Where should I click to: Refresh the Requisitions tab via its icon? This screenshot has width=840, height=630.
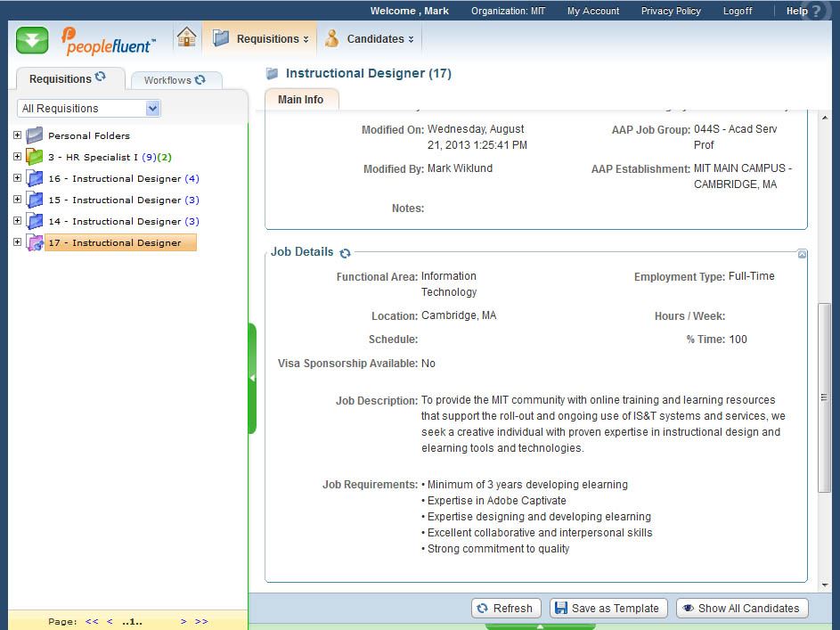point(101,78)
